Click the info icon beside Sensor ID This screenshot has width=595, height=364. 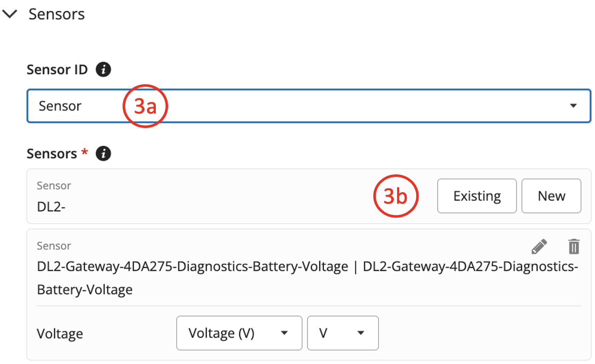click(x=103, y=69)
